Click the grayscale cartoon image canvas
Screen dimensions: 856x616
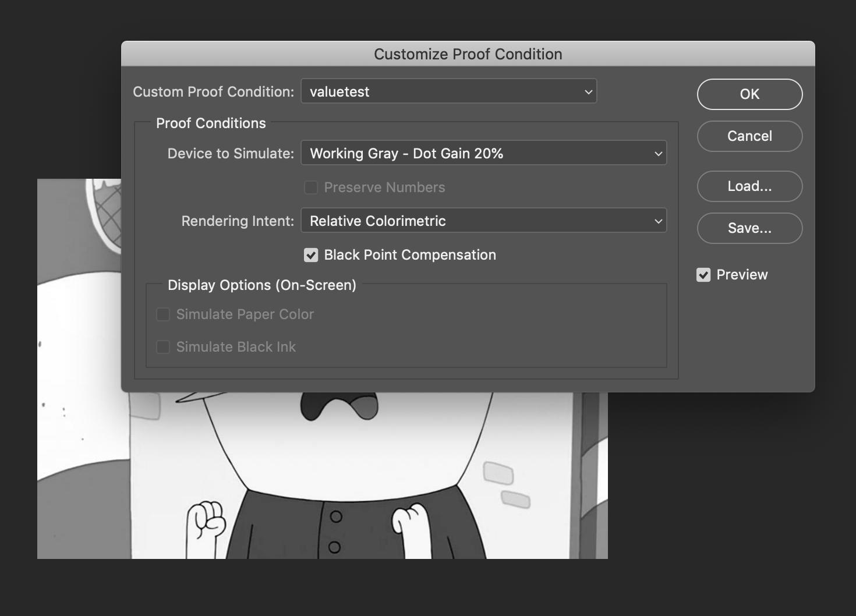pos(323,476)
